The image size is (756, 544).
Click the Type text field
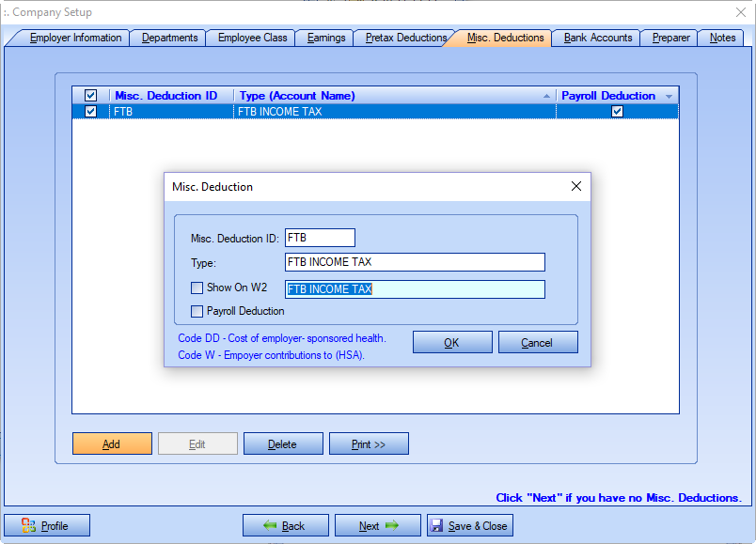pyautogui.click(x=415, y=262)
